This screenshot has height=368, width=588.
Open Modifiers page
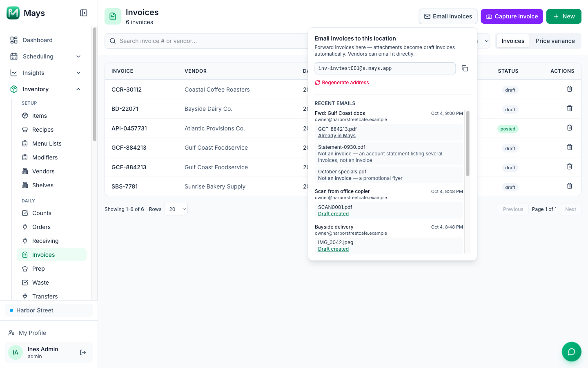51,157
